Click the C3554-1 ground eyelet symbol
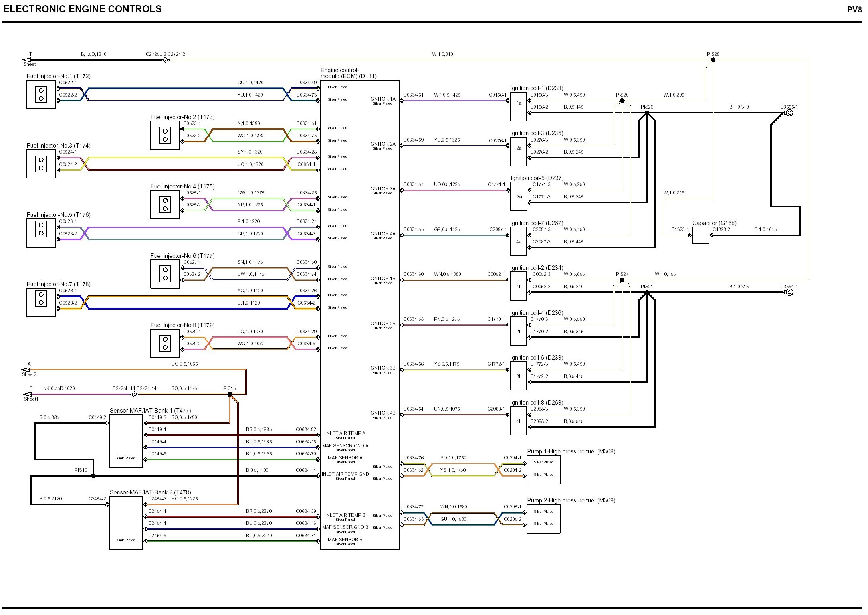Viewport: 868px width, 615px height. pyautogui.click(x=789, y=293)
